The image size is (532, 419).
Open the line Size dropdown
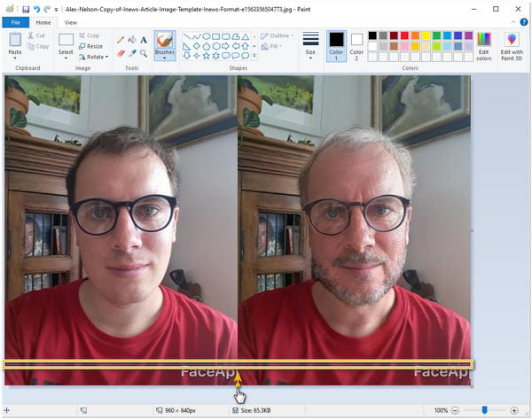pyautogui.click(x=310, y=46)
